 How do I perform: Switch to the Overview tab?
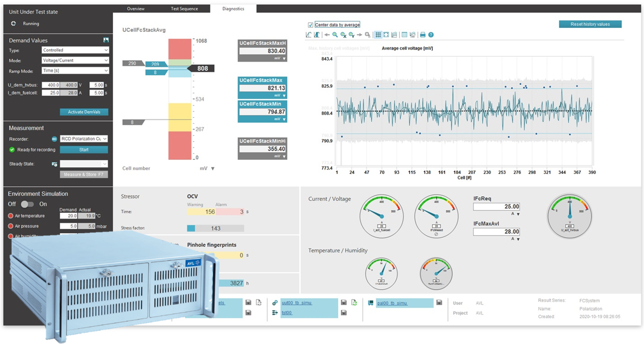point(136,9)
